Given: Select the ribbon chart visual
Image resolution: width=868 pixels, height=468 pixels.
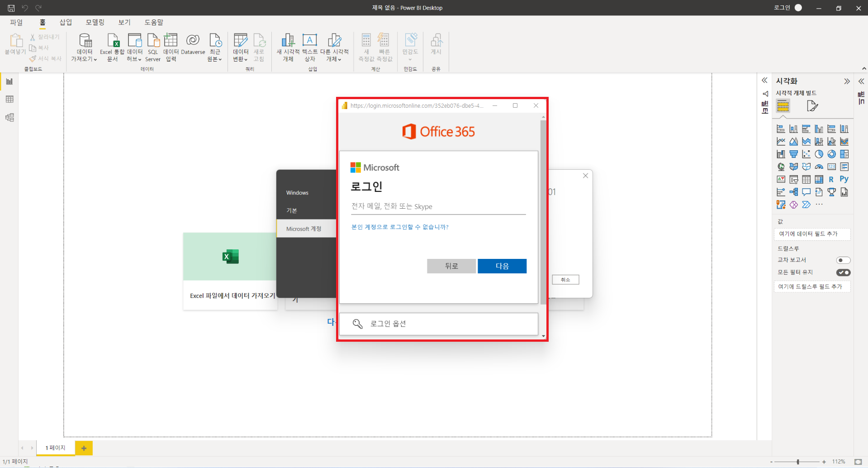Looking at the screenshot, I should point(844,142).
